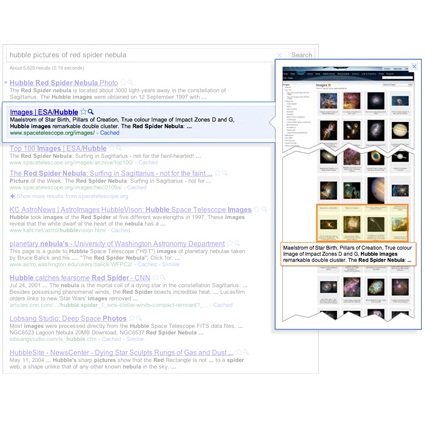Preview the Top 100 Images result with the magnifier
This screenshot has width=425, height=425.
click(x=119, y=148)
